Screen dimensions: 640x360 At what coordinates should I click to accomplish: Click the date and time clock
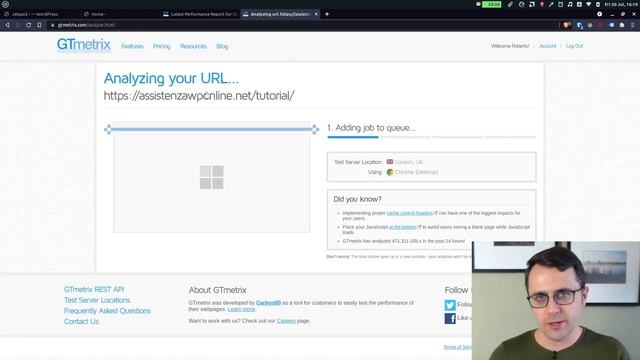621,4
